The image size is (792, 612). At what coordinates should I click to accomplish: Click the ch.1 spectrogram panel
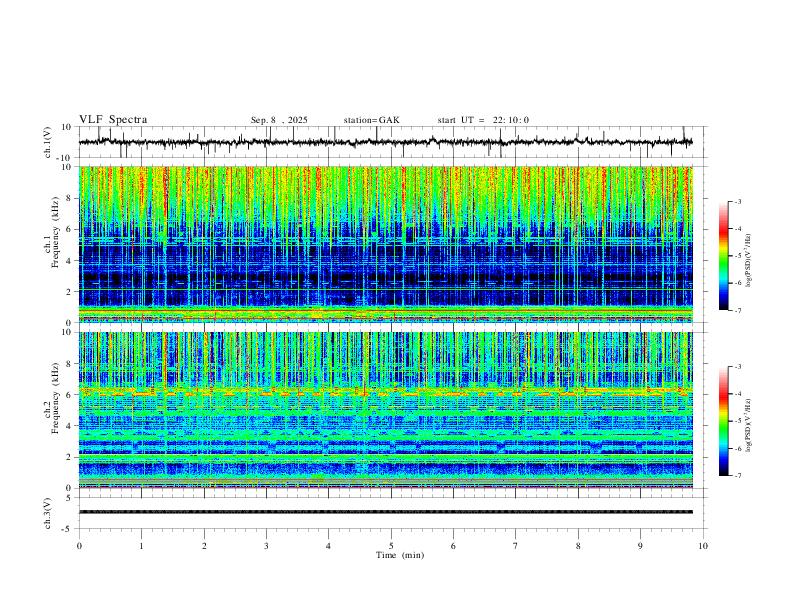[386, 244]
